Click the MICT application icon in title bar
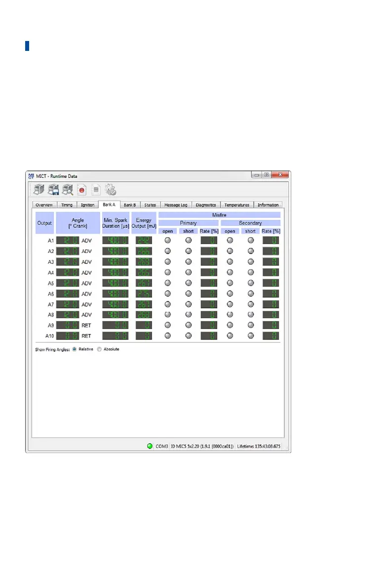This screenshot has width=392, height=588. [x=31, y=176]
